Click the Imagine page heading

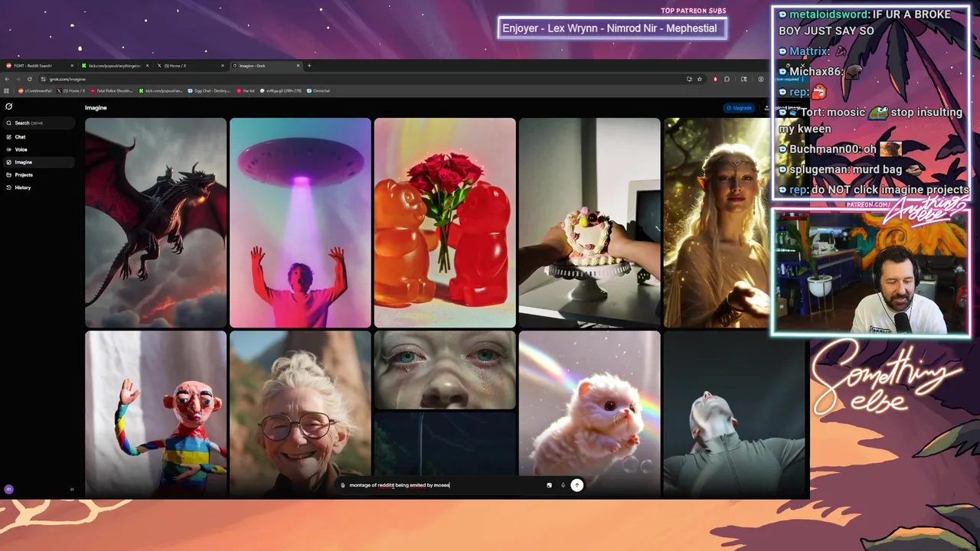coord(96,108)
